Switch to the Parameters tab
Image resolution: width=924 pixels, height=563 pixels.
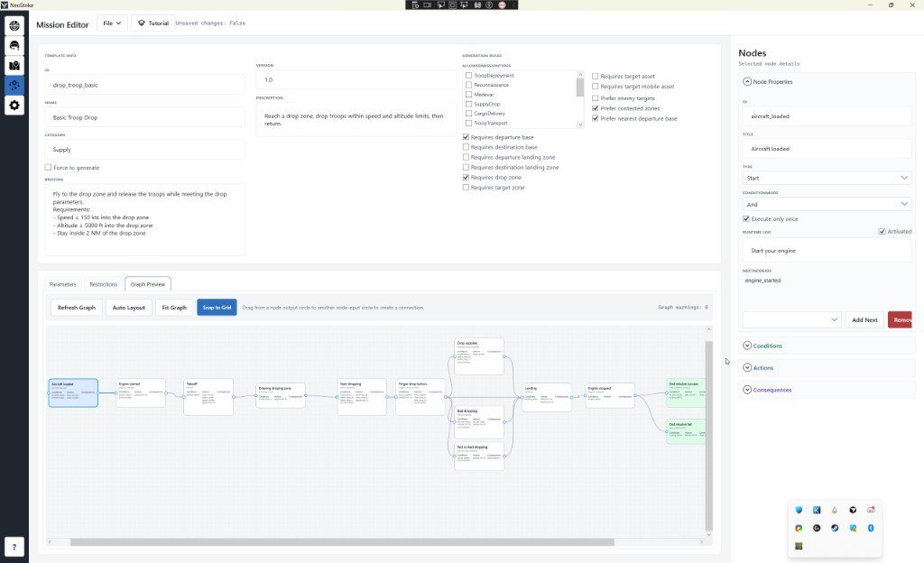(x=62, y=284)
